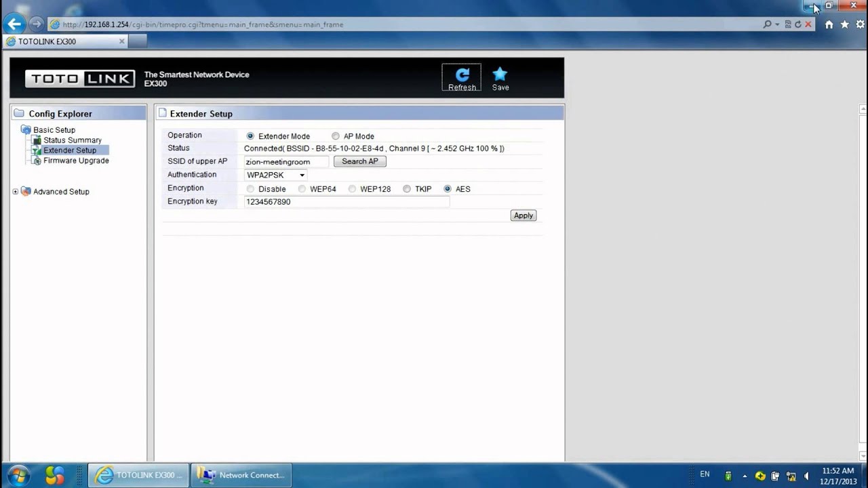The width and height of the screenshot is (868, 488).
Task: Click the Search AP button
Action: point(360,161)
